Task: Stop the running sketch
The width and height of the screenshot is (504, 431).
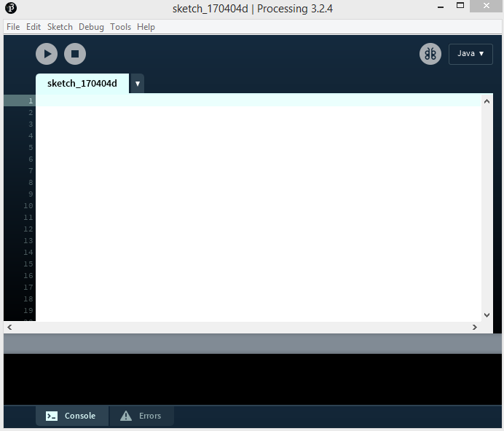Action: pos(75,54)
